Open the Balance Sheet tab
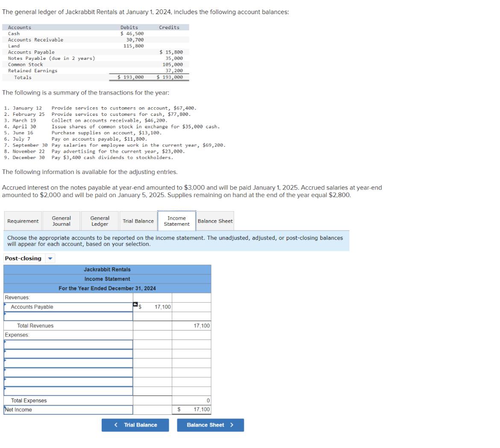 [215, 221]
